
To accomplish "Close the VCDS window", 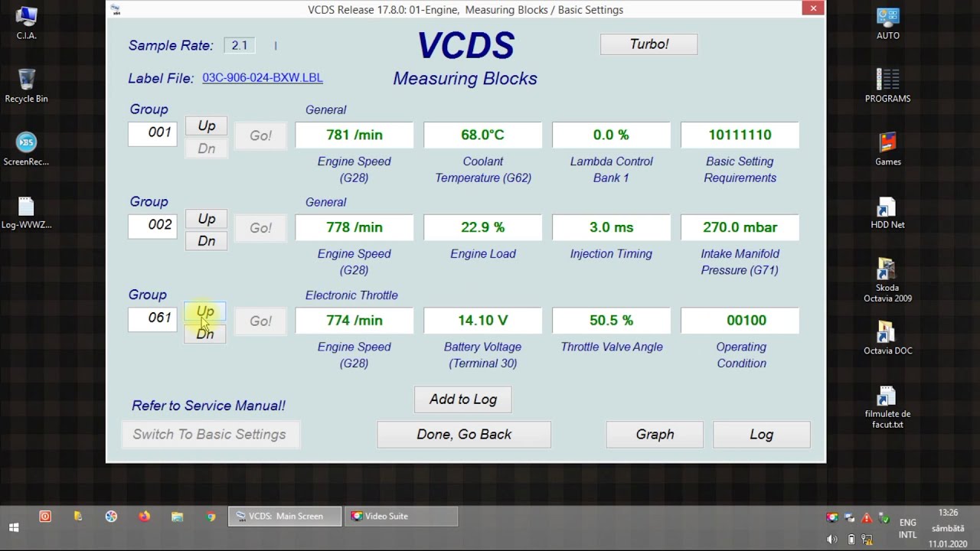I will pos(813,8).
